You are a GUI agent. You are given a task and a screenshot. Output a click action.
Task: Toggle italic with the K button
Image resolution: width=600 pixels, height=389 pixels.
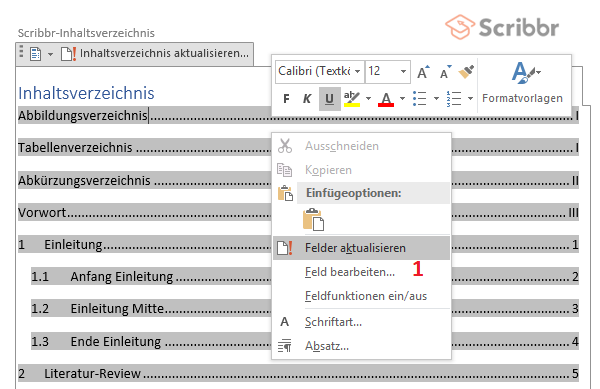(x=307, y=99)
